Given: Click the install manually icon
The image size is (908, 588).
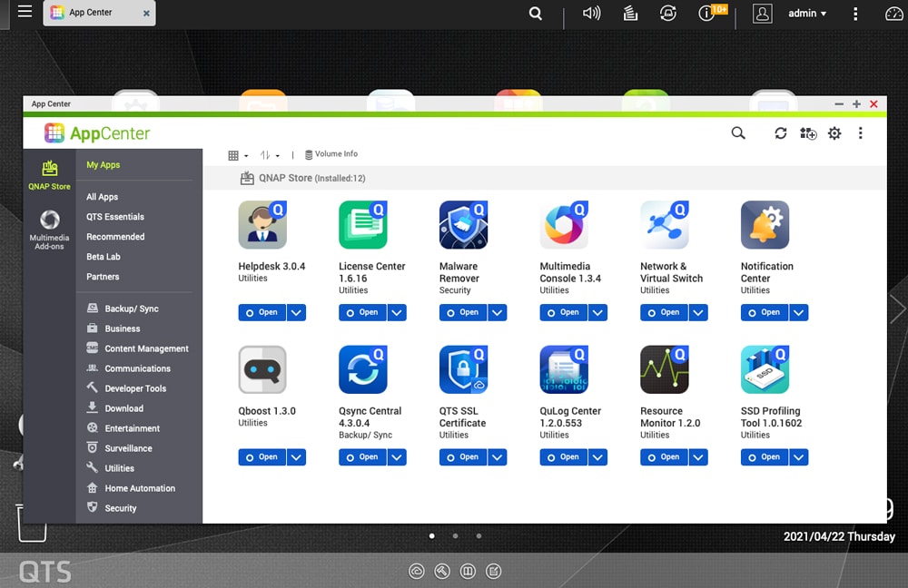Looking at the screenshot, I should click(x=808, y=133).
